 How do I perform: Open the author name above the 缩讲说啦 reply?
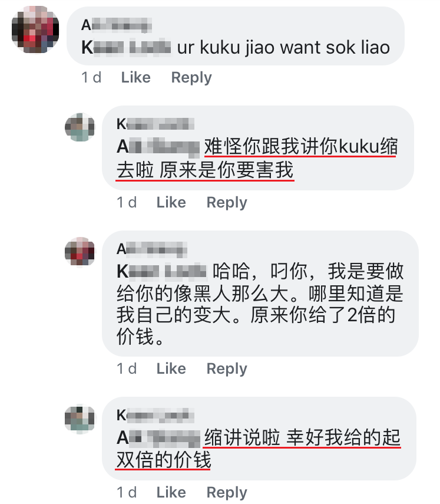[156, 416]
